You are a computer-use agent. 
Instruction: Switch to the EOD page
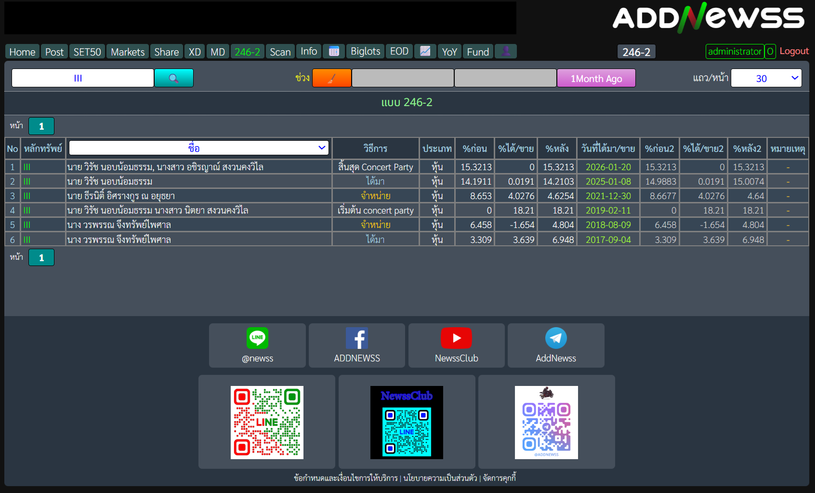point(399,52)
